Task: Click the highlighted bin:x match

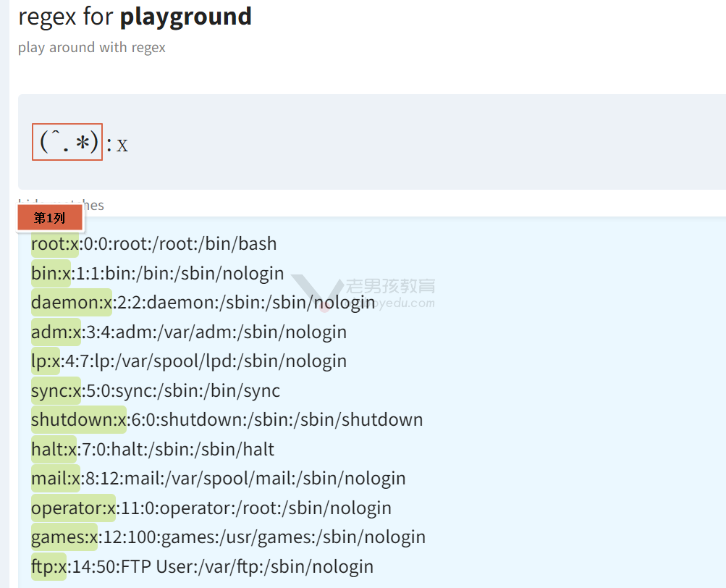Action: (x=51, y=274)
